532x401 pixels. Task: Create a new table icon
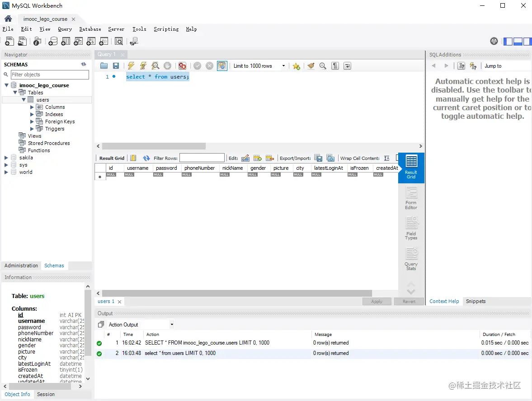coord(66,42)
